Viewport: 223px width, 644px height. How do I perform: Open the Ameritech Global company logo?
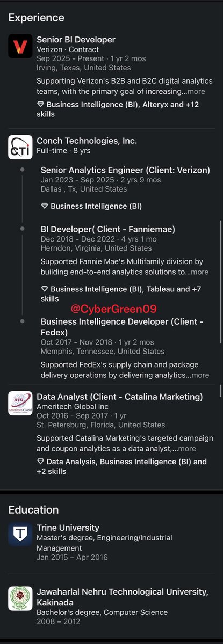20,404
